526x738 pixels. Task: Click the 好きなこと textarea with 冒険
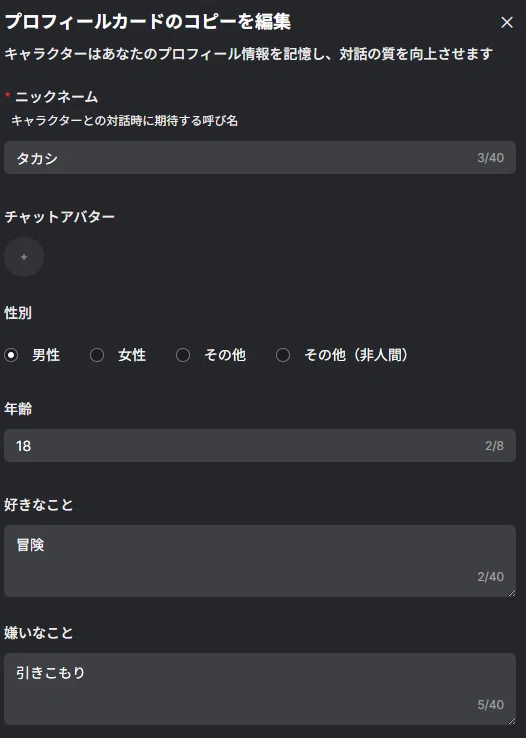pyautogui.click(x=260, y=561)
